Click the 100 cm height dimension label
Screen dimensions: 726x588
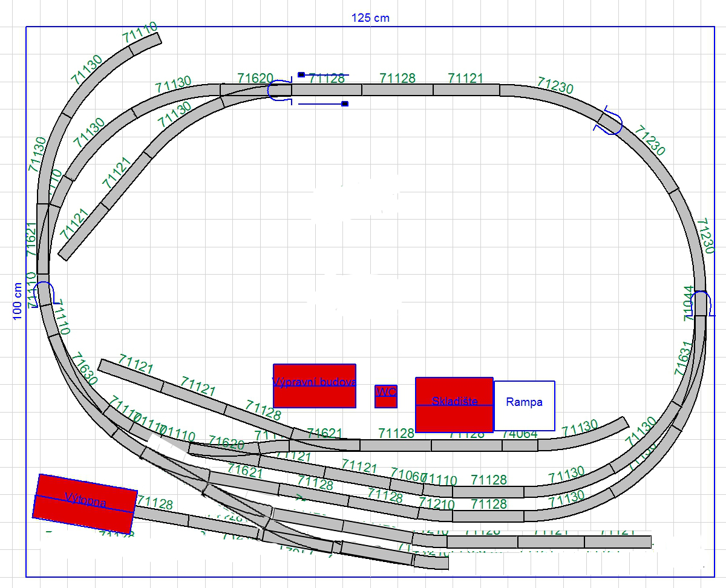click(17, 301)
